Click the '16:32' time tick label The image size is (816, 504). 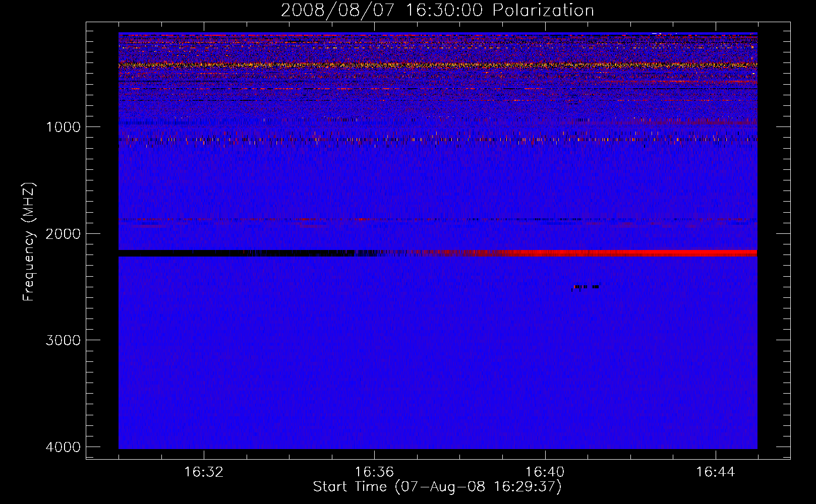point(204,472)
